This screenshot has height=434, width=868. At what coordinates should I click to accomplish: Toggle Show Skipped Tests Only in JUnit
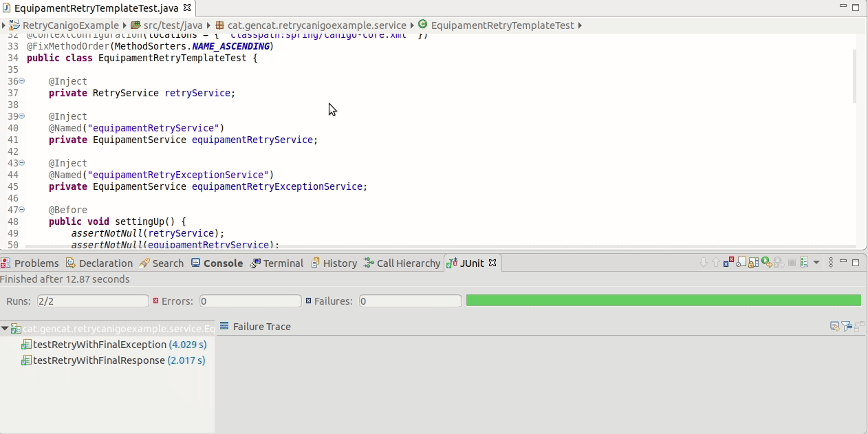(x=741, y=262)
